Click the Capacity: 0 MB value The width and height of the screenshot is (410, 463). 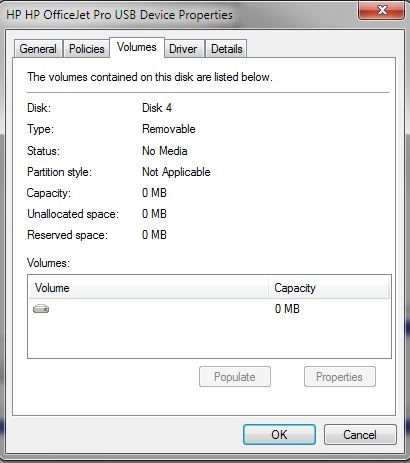tap(154, 193)
